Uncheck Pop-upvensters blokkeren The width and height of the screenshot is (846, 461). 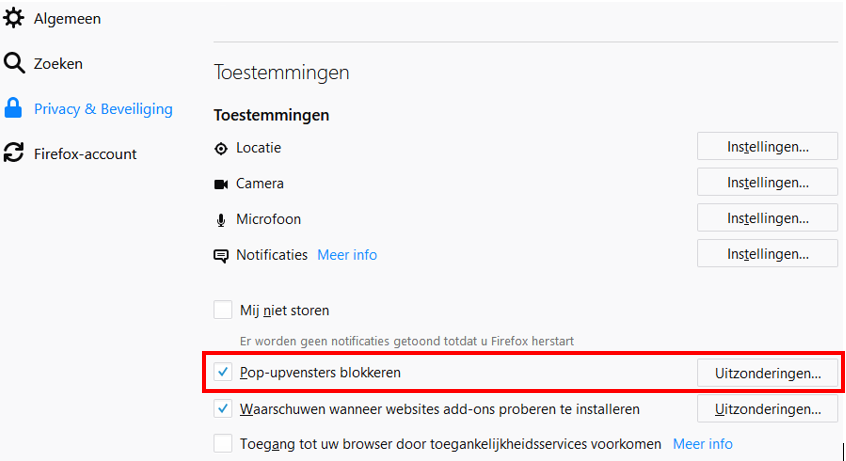(223, 373)
